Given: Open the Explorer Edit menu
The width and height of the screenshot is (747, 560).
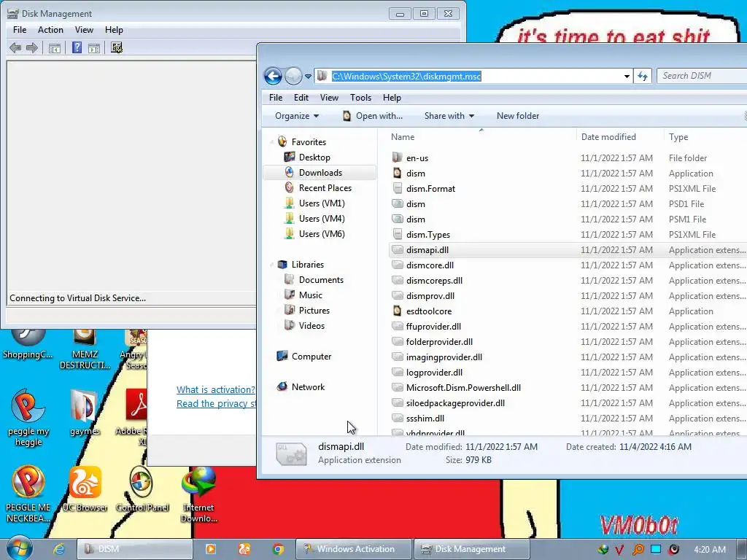Looking at the screenshot, I should tap(301, 98).
